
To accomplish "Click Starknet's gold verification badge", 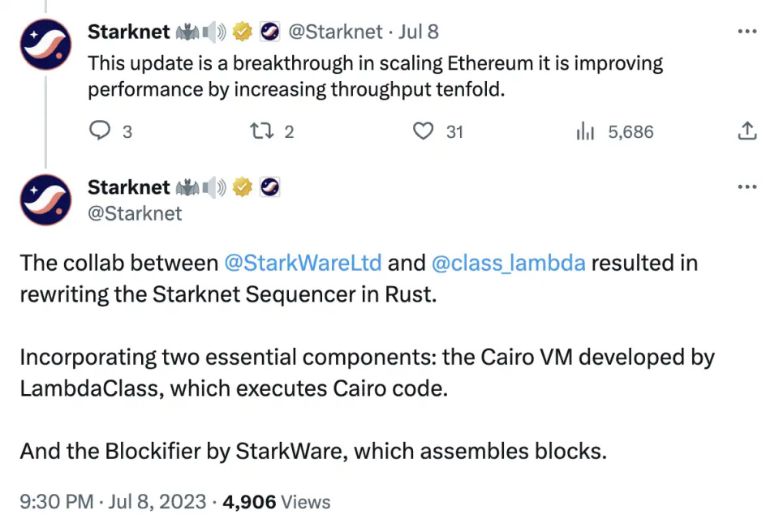I will click(242, 31).
